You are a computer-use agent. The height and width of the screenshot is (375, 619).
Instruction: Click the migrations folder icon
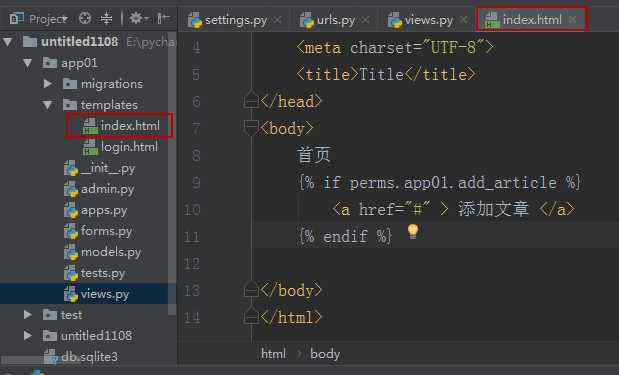click(x=70, y=84)
